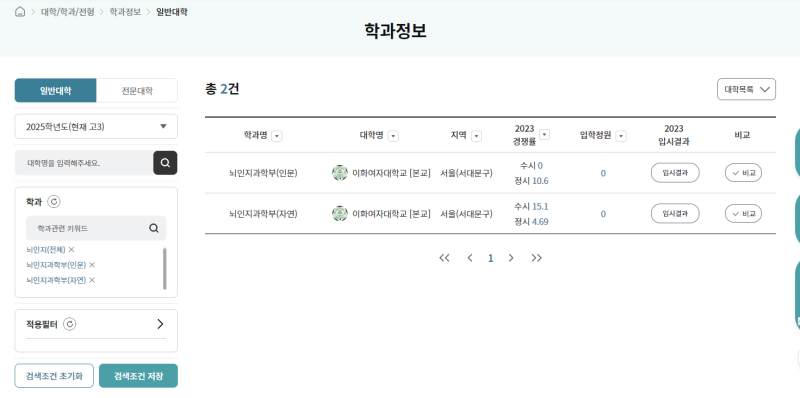Select page 1 in pagination
Screen dimensions: 800x398
pos(491,258)
